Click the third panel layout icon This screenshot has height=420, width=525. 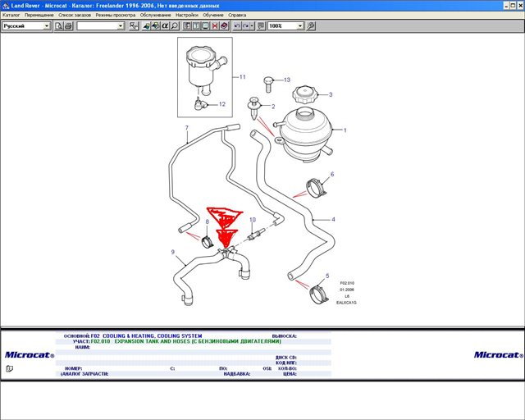[205, 25]
